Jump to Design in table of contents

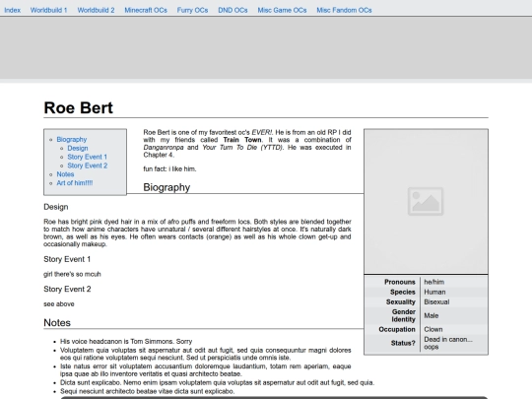point(78,148)
